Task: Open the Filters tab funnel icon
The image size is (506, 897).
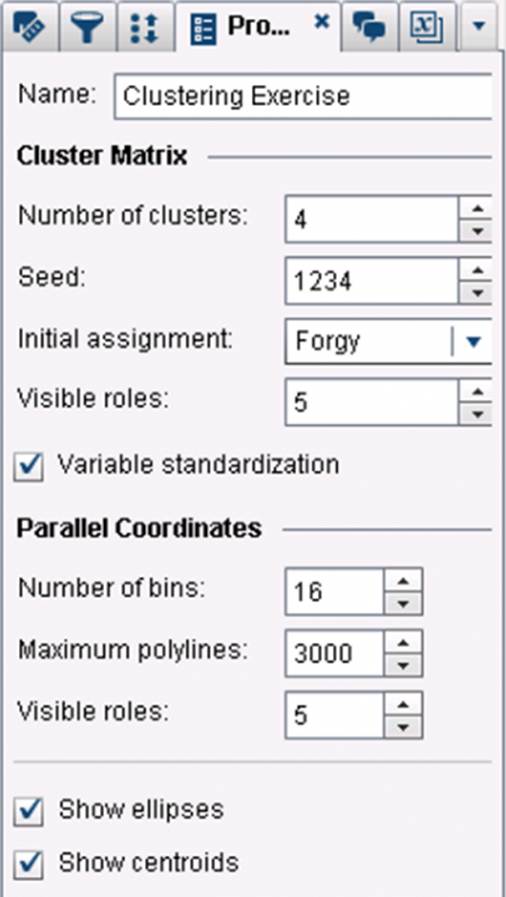Action: (86, 27)
